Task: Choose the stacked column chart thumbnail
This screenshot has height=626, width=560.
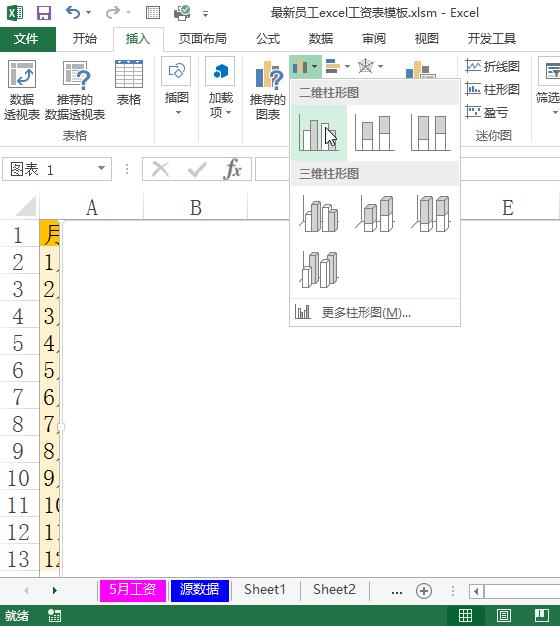Action: (x=375, y=133)
